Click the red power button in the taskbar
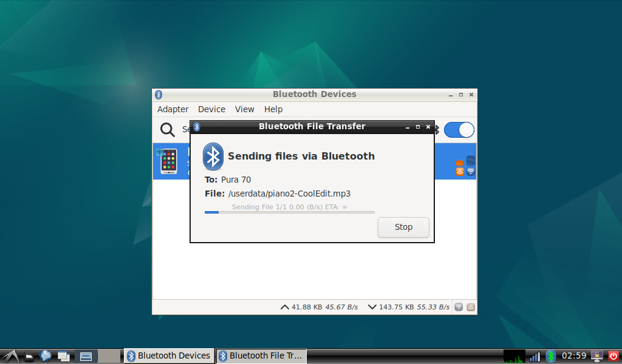This screenshot has width=622, height=364. 613,356
